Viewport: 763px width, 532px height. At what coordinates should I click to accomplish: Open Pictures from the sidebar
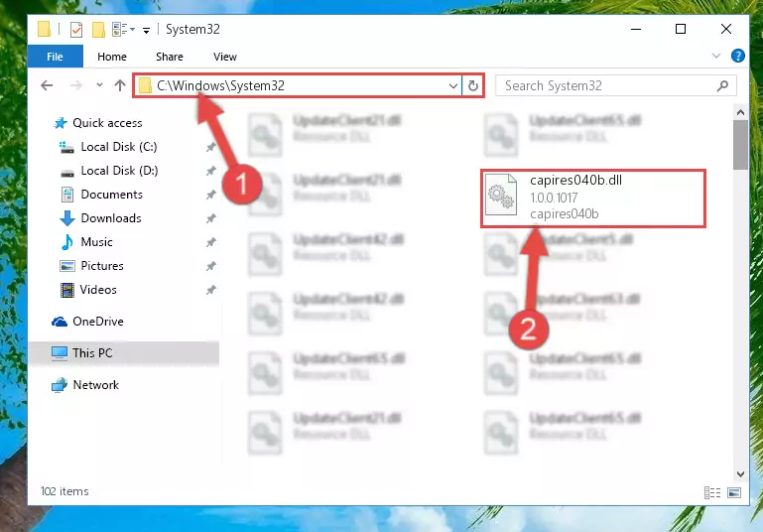click(x=102, y=266)
